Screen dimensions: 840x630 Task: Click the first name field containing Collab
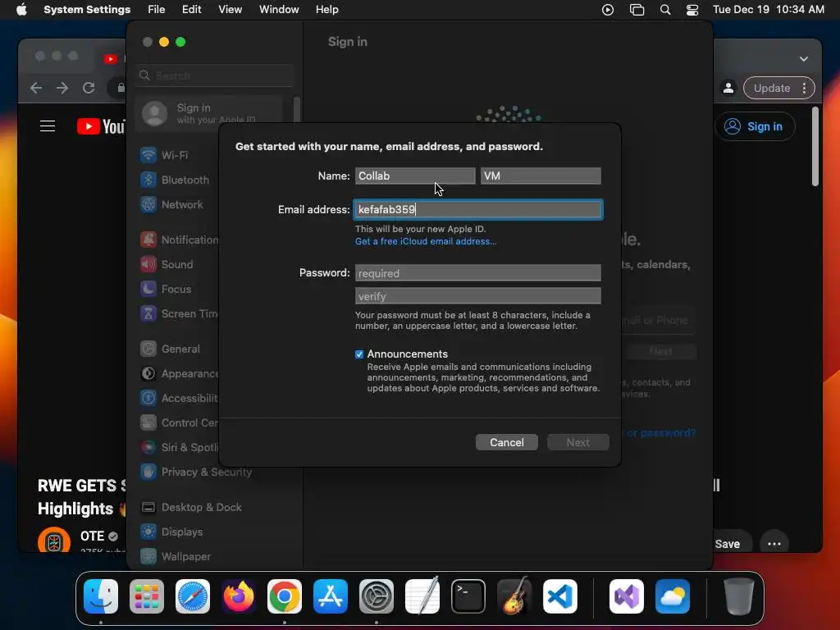coord(414,176)
